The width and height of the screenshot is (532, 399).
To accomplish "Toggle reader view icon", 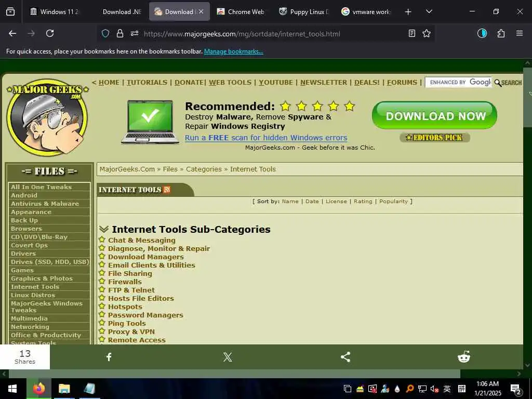I will tap(412, 33).
